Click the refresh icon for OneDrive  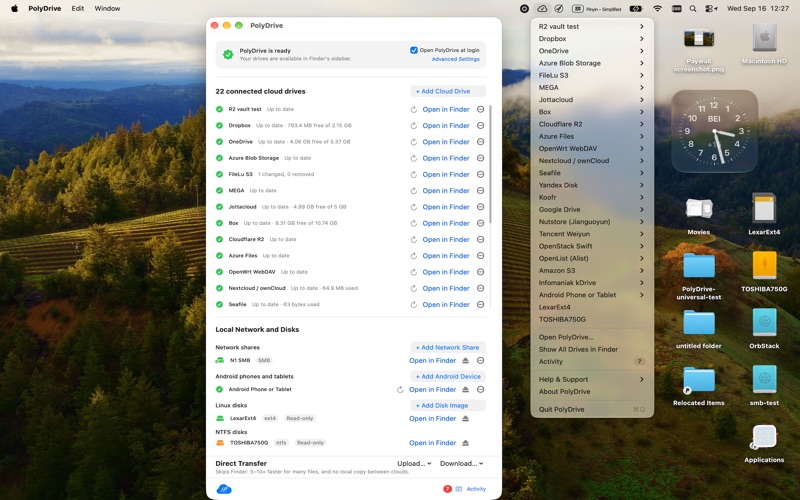414,142
